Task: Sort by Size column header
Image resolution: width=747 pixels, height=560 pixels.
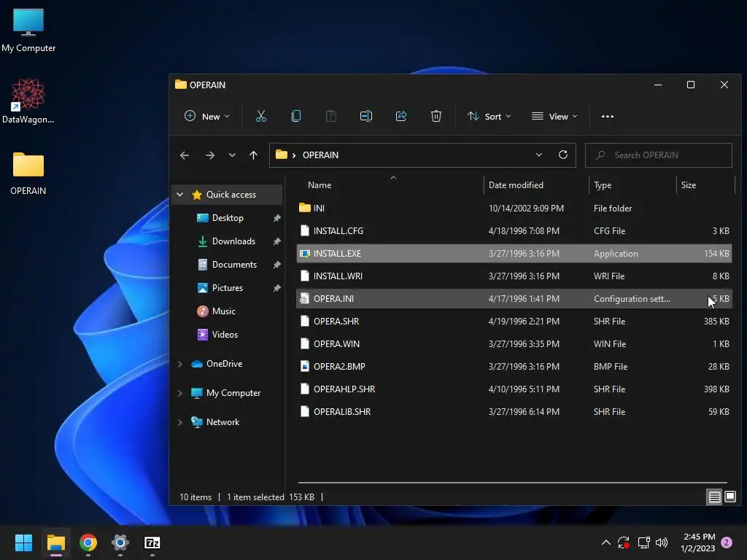Action: [x=705, y=185]
